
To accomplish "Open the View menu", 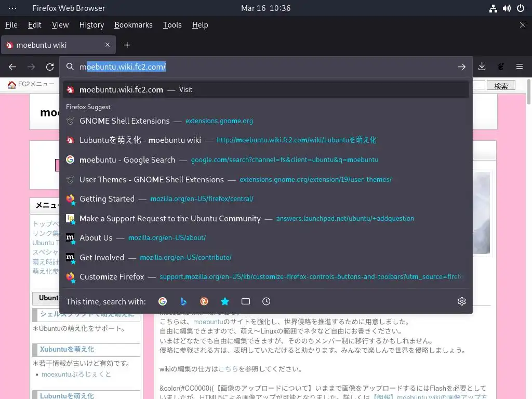I will [x=60, y=25].
